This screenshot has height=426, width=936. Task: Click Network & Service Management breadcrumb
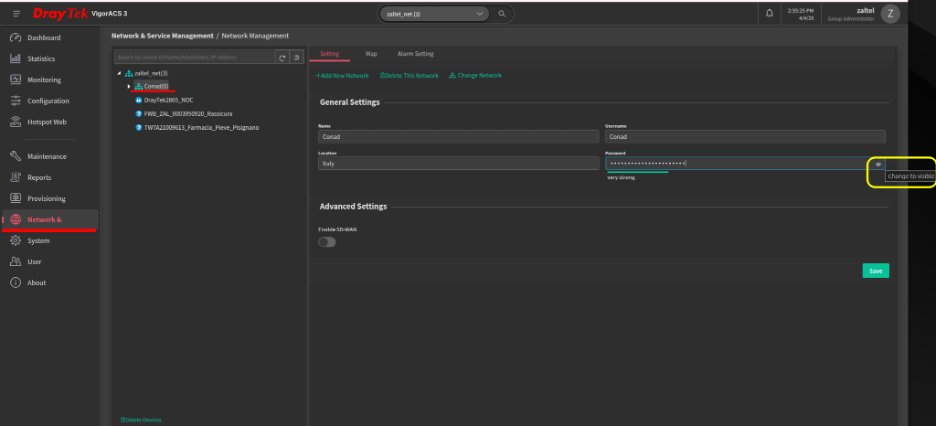click(162, 36)
